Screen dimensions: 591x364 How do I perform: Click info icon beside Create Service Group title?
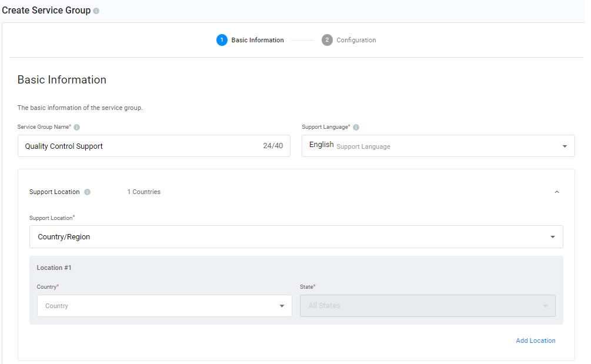coord(96,11)
